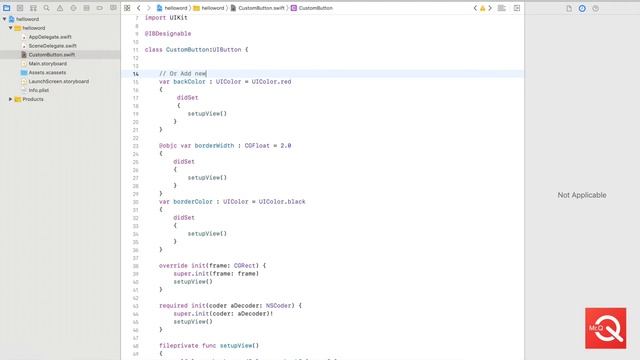Click CustomButton.swift in jump bar

257,8
